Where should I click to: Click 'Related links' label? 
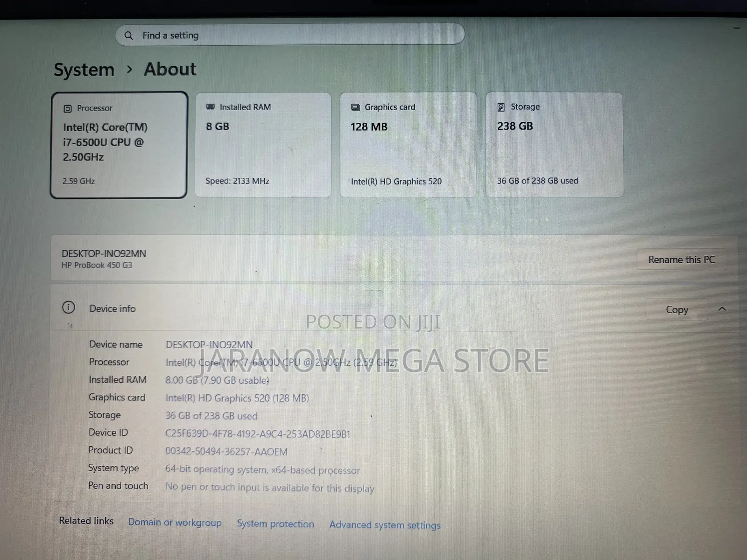coord(86,521)
